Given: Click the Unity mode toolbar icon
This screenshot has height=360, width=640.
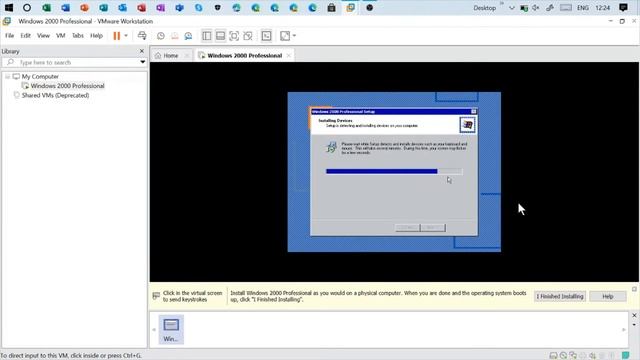Looking at the screenshot, I should (248, 36).
